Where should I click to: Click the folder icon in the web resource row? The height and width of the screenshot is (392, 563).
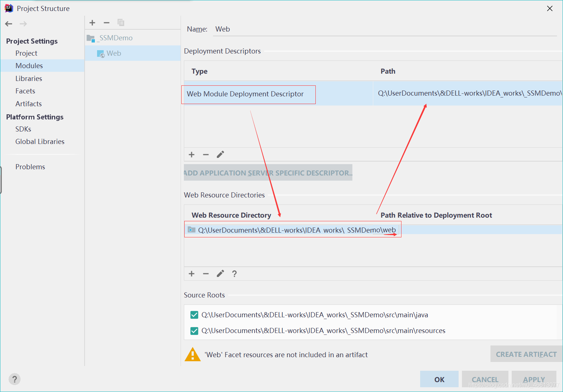click(x=192, y=230)
